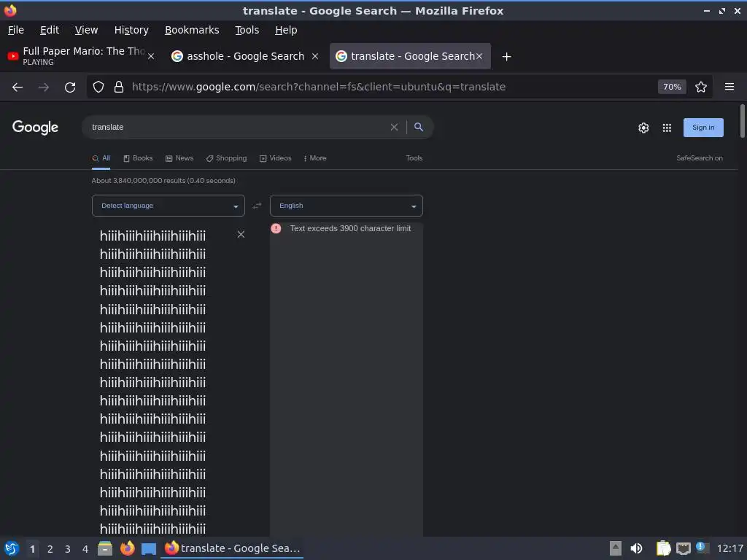
Task: Launch file manager from taskbar
Action: (105, 548)
